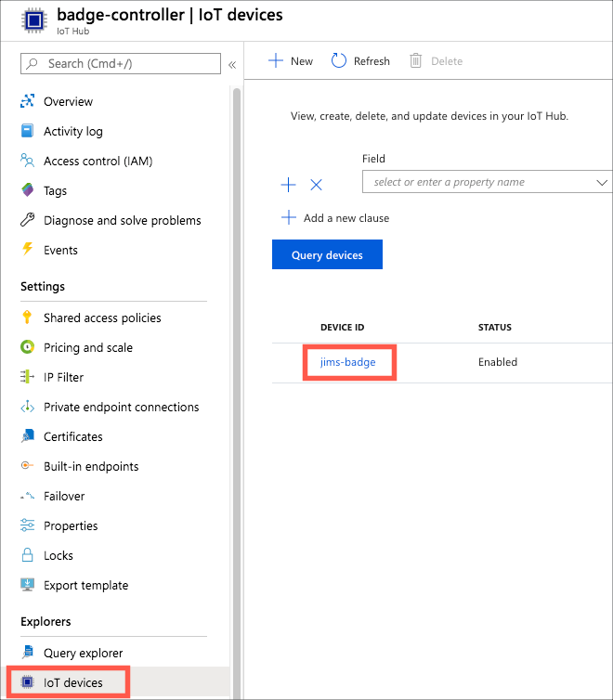Image resolution: width=613 pixels, height=700 pixels.
Task: Click the Activity log icon
Action: 27,131
